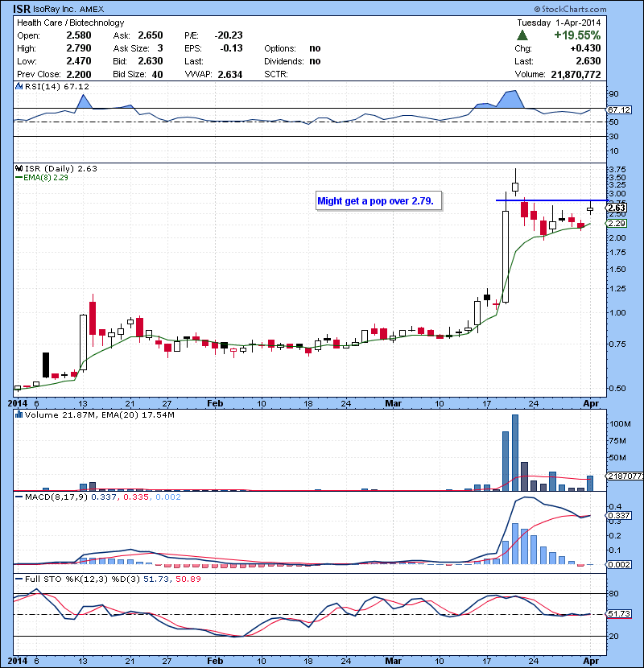Click the MACD(8,17,9) legend label

[x=56, y=497]
